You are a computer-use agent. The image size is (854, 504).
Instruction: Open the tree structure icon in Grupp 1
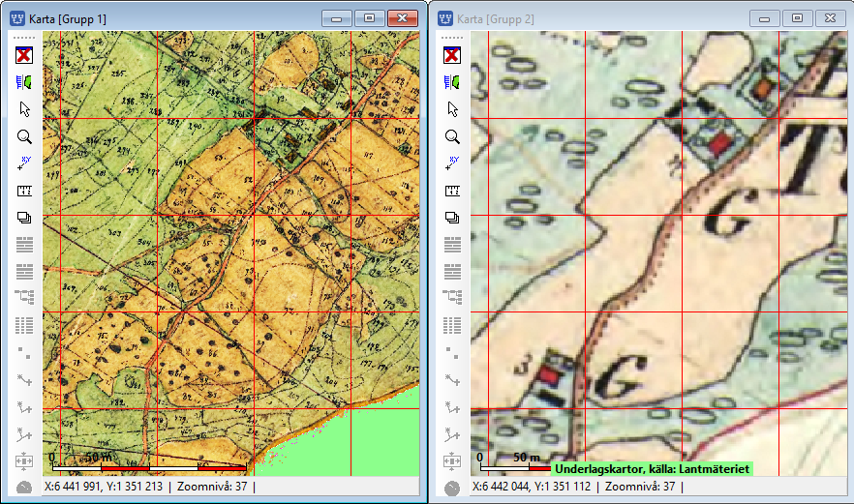coord(24,297)
